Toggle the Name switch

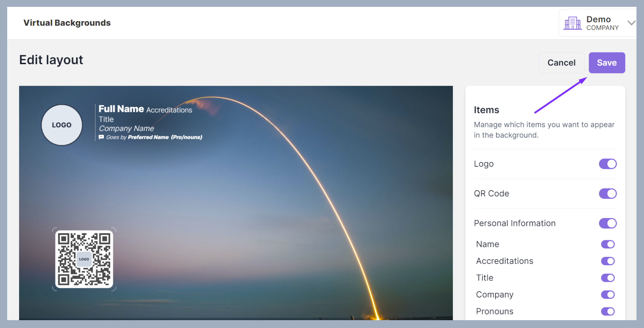608,244
